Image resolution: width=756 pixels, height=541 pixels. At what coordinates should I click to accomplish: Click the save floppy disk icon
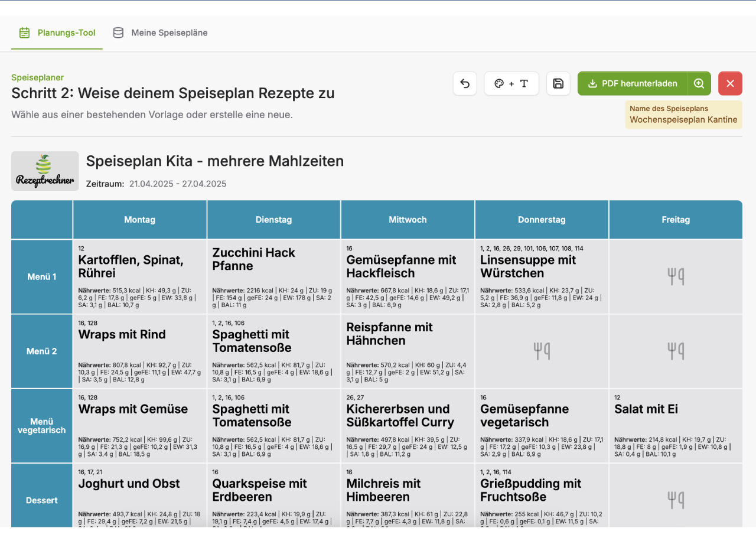tap(558, 84)
